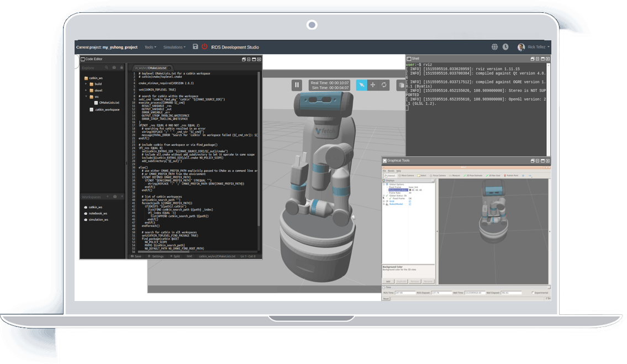Image resolution: width=627 pixels, height=364 pixels.
Task: Toggle the RobotModel display checkbox
Action: 410,204
